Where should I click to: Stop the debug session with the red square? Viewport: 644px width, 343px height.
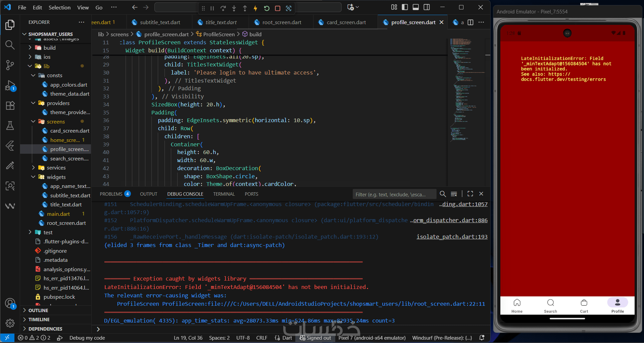click(278, 8)
